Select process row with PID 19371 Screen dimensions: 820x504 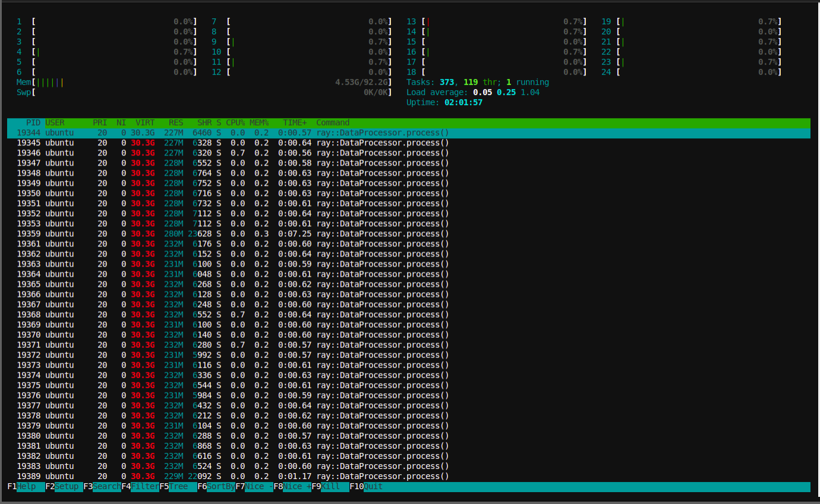tap(409, 345)
